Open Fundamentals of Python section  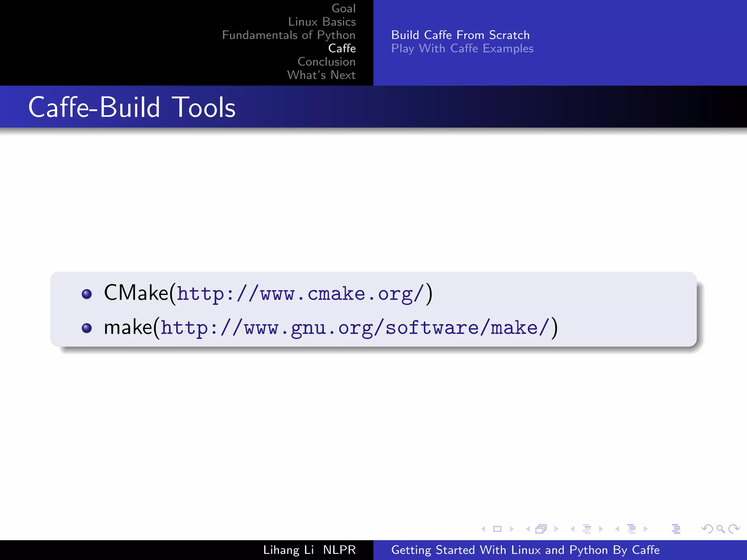point(289,35)
